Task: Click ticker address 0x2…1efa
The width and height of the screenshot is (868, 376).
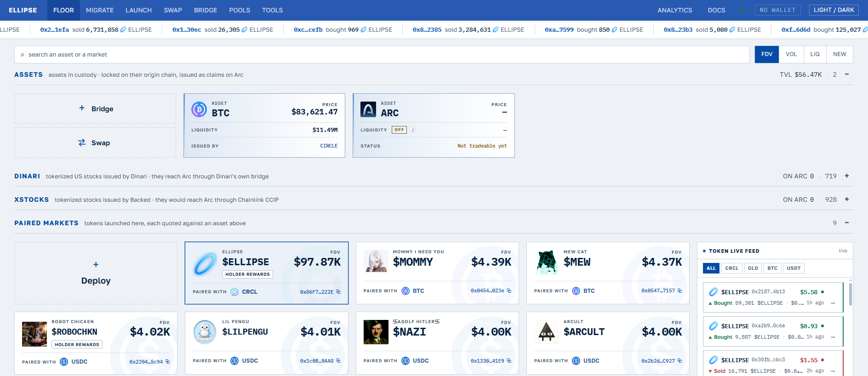Action: [x=54, y=29]
